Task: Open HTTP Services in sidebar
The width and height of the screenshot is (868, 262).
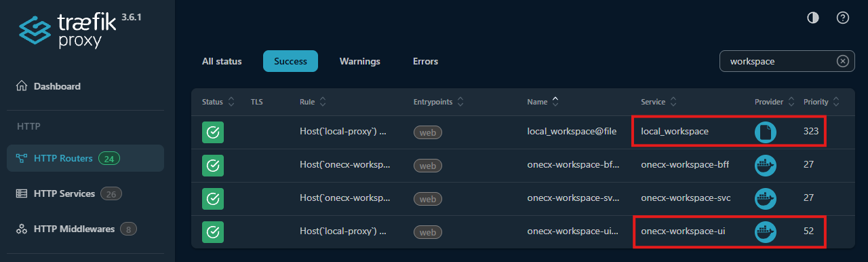Action: pyautogui.click(x=85, y=193)
